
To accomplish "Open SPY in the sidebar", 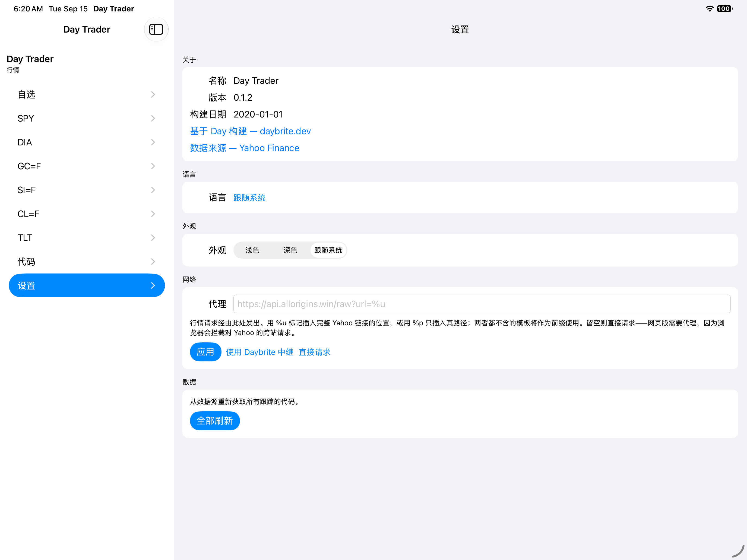I will pyautogui.click(x=87, y=119).
